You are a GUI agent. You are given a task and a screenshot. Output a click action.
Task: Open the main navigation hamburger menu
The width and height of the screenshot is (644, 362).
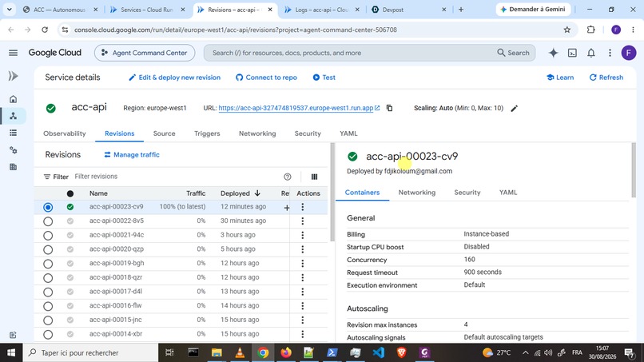pos(13,53)
